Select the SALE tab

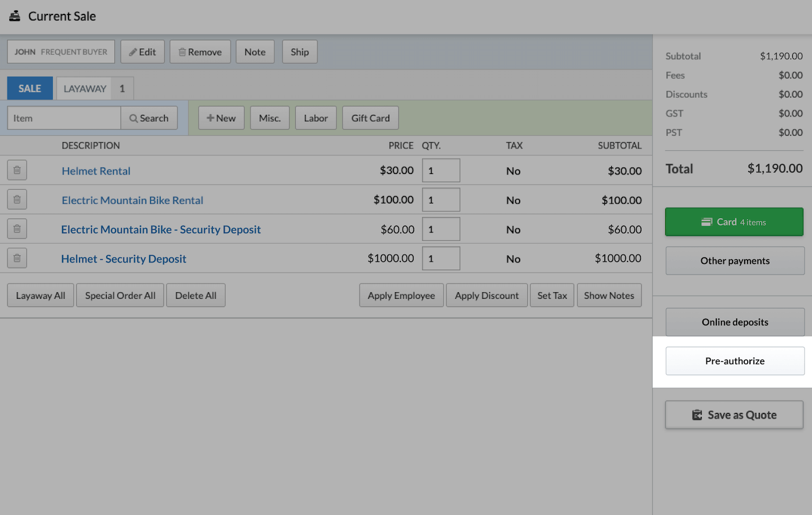click(x=30, y=88)
